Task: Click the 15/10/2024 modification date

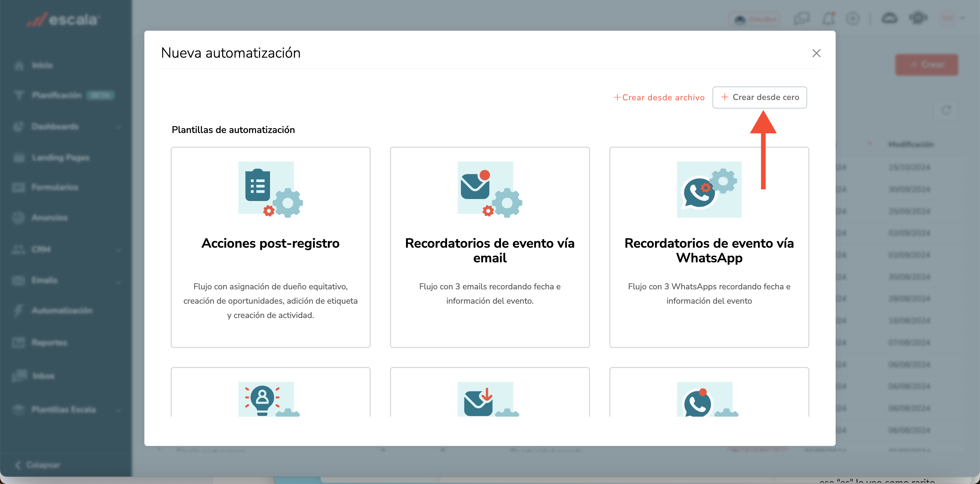Action: point(909,167)
